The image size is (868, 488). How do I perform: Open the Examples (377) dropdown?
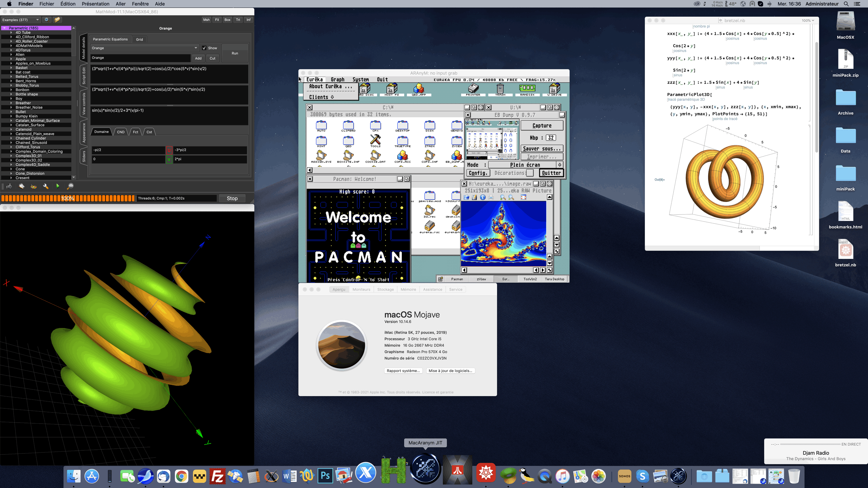pyautogui.click(x=20, y=20)
